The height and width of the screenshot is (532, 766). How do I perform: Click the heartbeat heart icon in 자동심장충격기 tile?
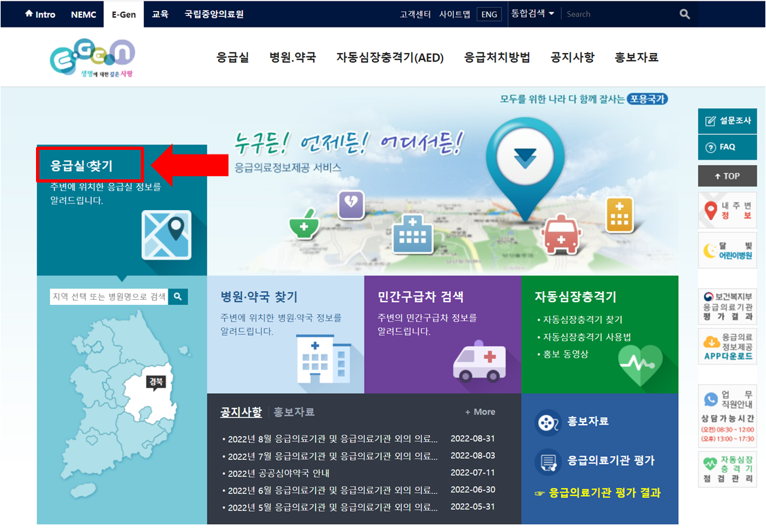coord(640,364)
